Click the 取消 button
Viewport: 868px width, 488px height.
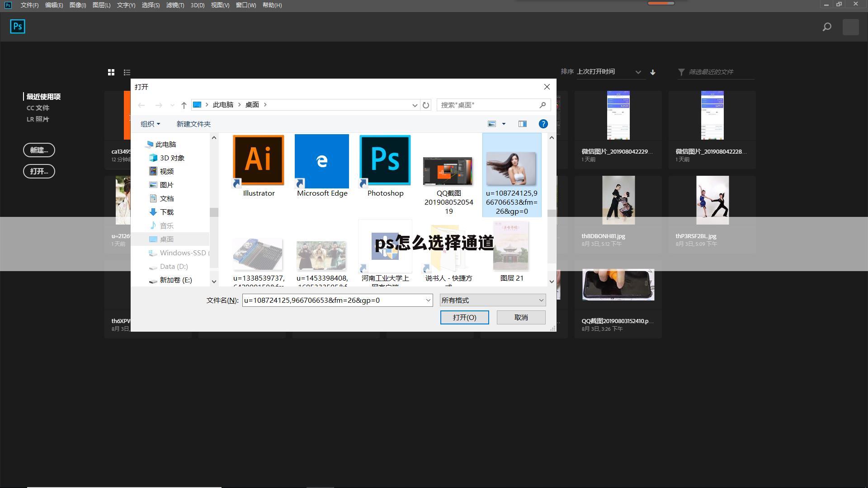(x=521, y=318)
